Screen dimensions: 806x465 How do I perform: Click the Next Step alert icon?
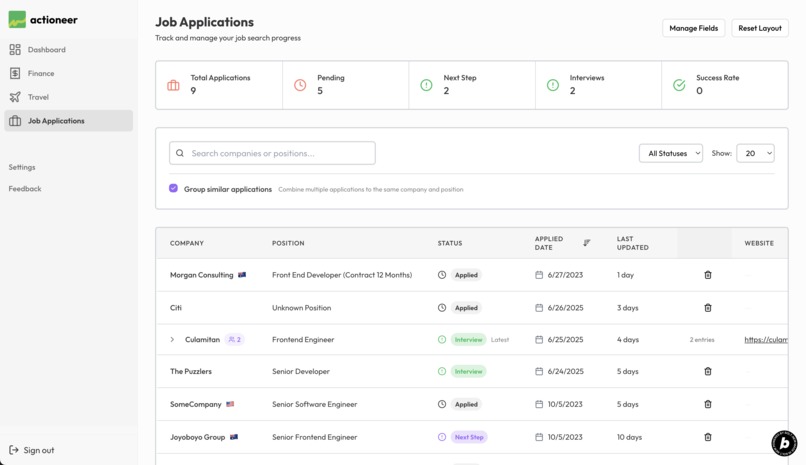tap(426, 85)
